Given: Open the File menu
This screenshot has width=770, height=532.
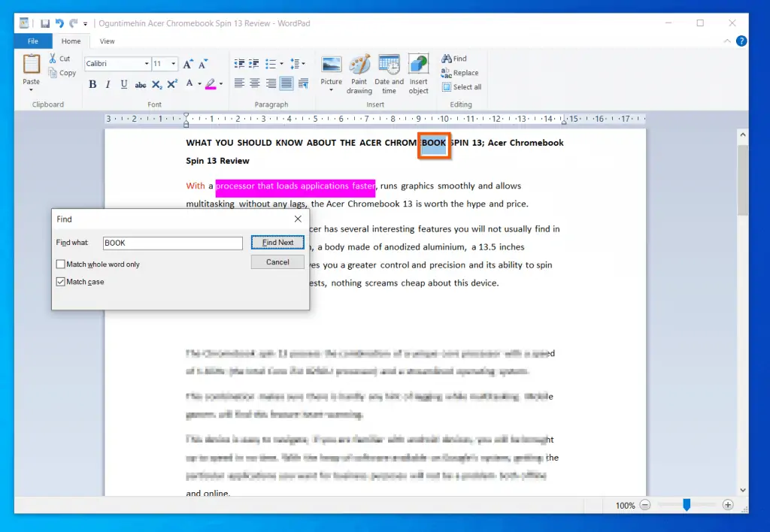Looking at the screenshot, I should pos(33,41).
